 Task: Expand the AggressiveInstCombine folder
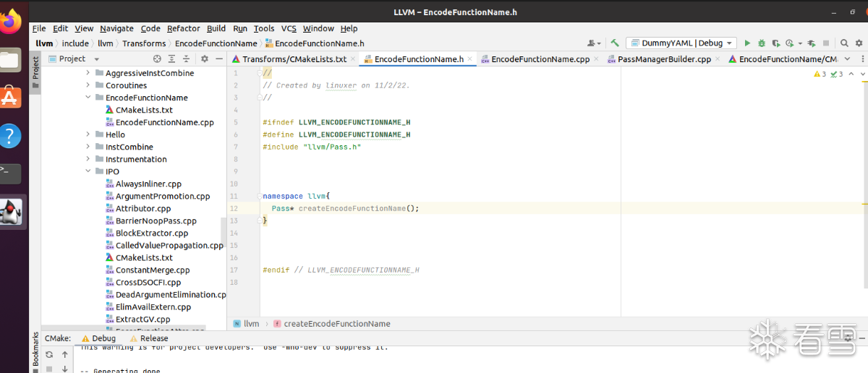88,73
